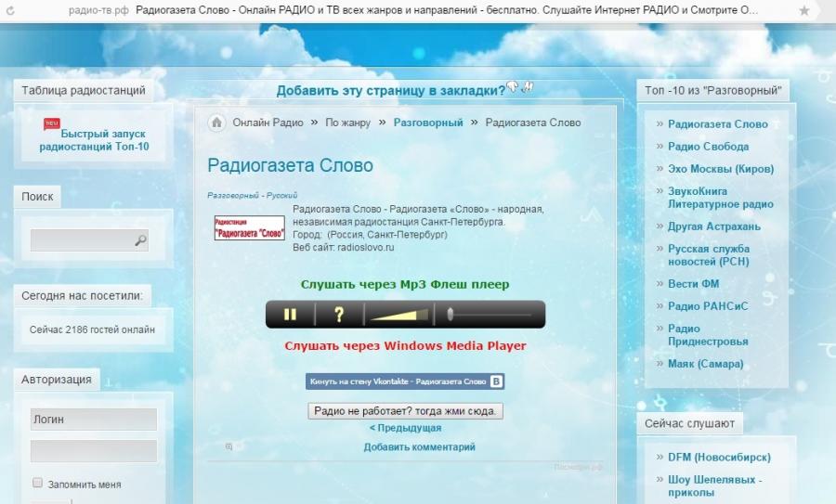
Task: Click the question mark icon in player
Action: tap(339, 315)
